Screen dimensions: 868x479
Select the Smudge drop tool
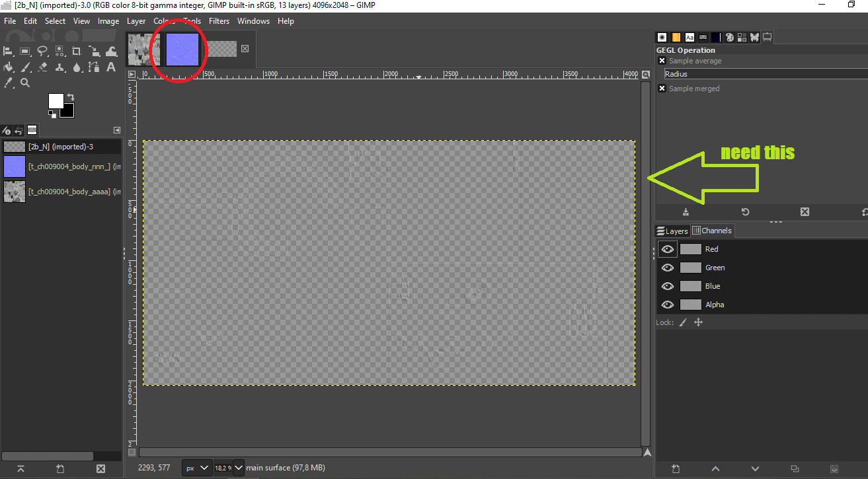point(77,67)
